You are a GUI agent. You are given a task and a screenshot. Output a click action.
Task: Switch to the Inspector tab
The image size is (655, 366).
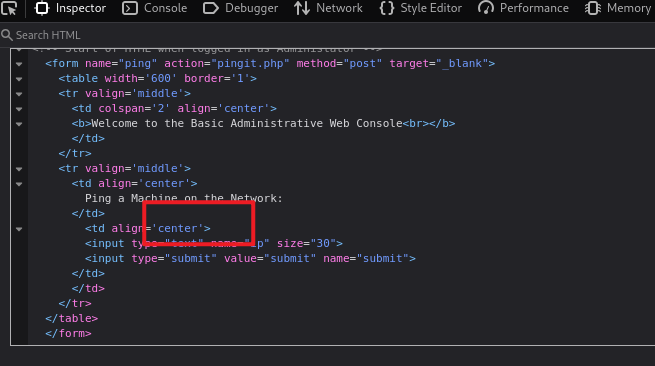(70, 8)
